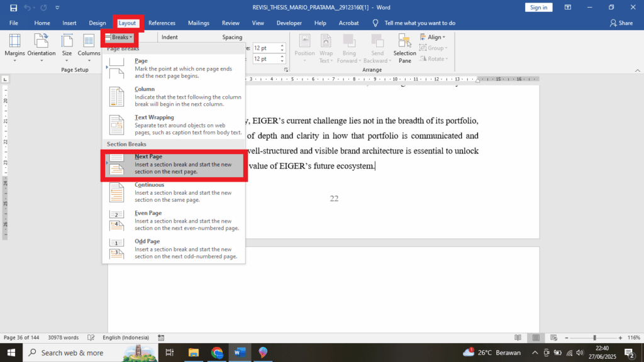Open the Group dropdown
This screenshot has height=362, width=644.
(x=433, y=48)
